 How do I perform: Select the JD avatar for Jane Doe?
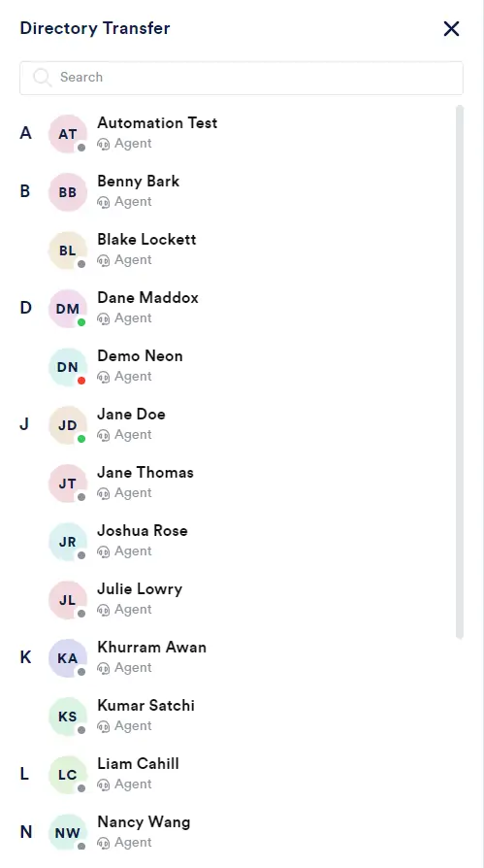tap(68, 425)
